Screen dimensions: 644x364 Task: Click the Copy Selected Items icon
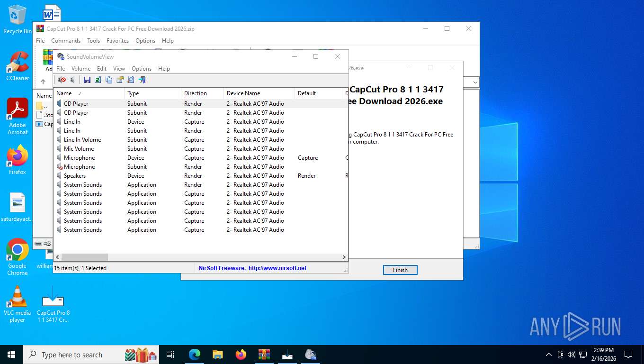(109, 80)
